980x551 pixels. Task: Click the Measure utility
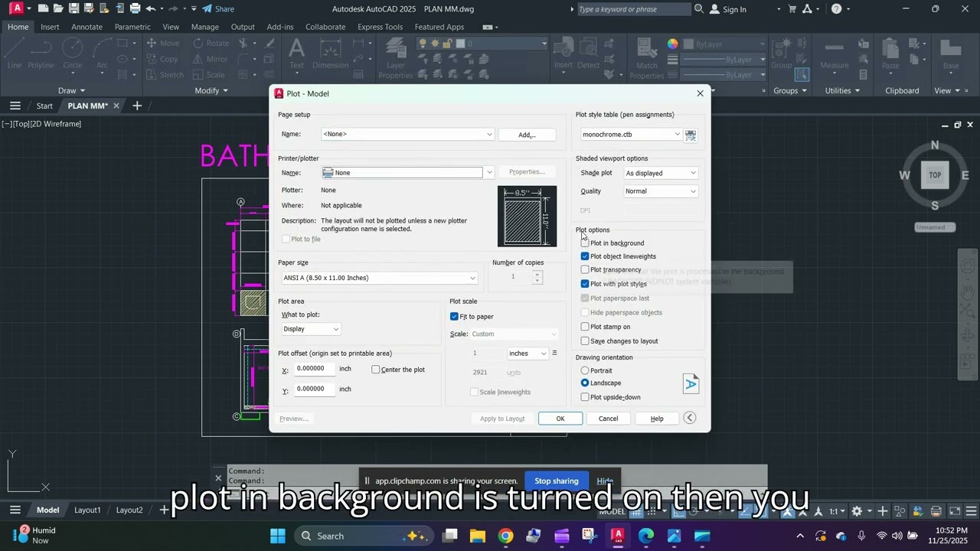(835, 54)
